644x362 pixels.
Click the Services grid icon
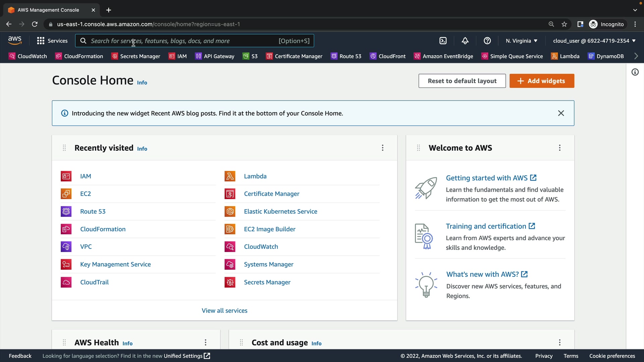pyautogui.click(x=41, y=41)
